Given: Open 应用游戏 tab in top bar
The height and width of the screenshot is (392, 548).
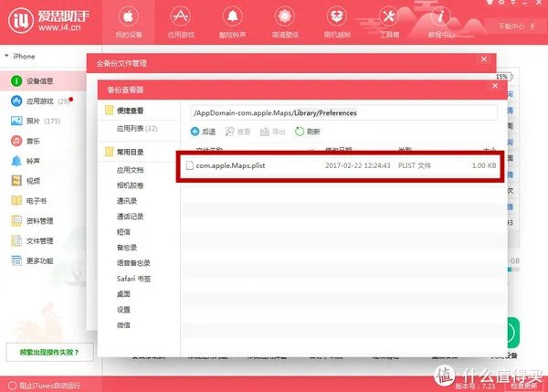Looking at the screenshot, I should (x=181, y=22).
